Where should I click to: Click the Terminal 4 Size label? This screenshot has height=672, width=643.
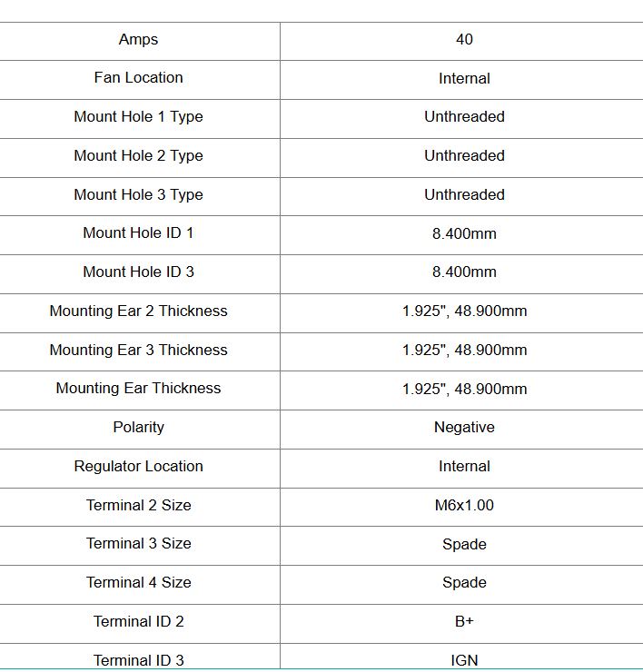click(138, 582)
